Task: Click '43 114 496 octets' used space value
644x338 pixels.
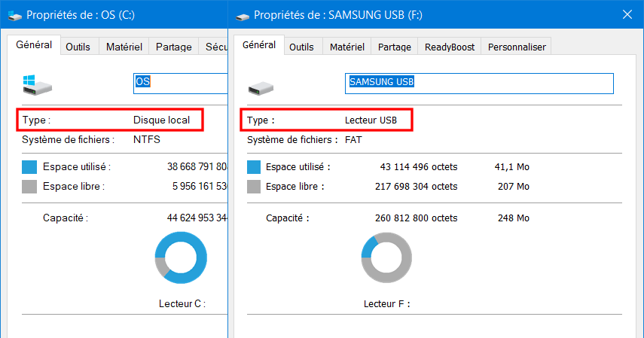Action: 419,166
